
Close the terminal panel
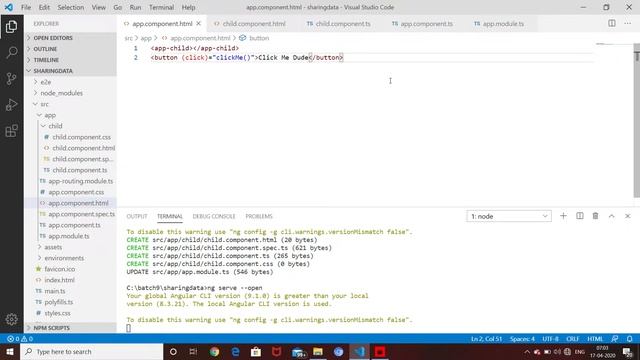click(x=627, y=216)
